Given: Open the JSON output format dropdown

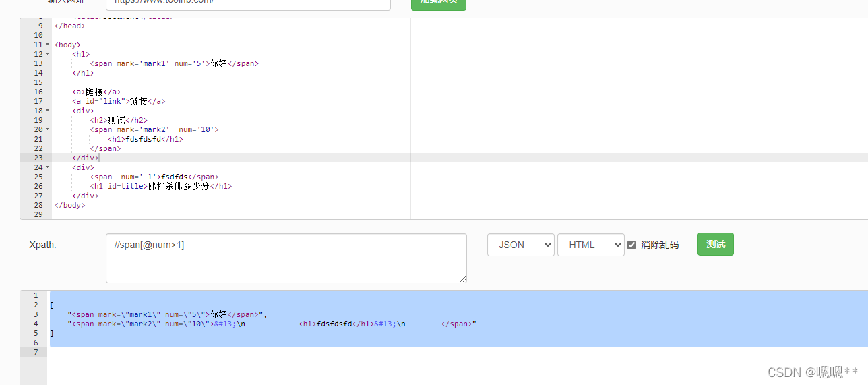Looking at the screenshot, I should point(521,245).
